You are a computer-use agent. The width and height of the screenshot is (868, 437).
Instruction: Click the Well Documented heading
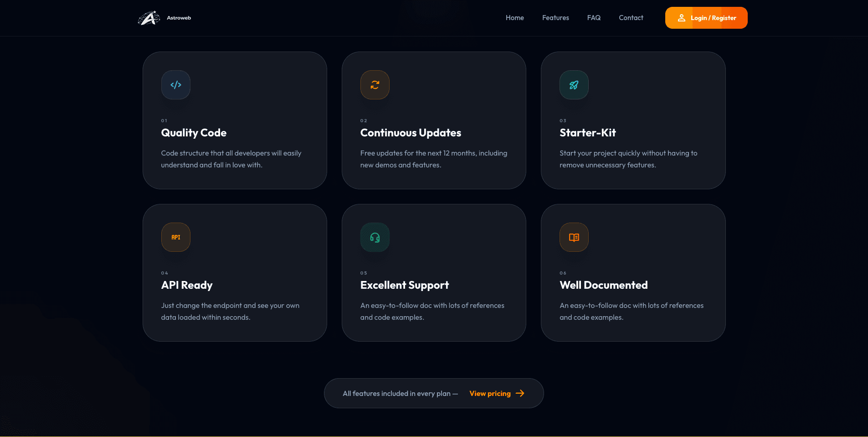click(604, 285)
